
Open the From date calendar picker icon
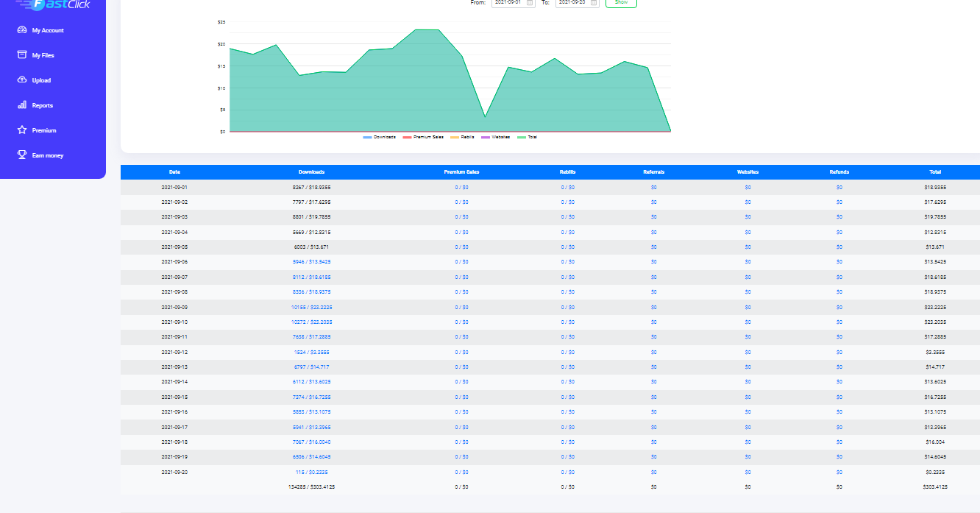[x=528, y=3]
